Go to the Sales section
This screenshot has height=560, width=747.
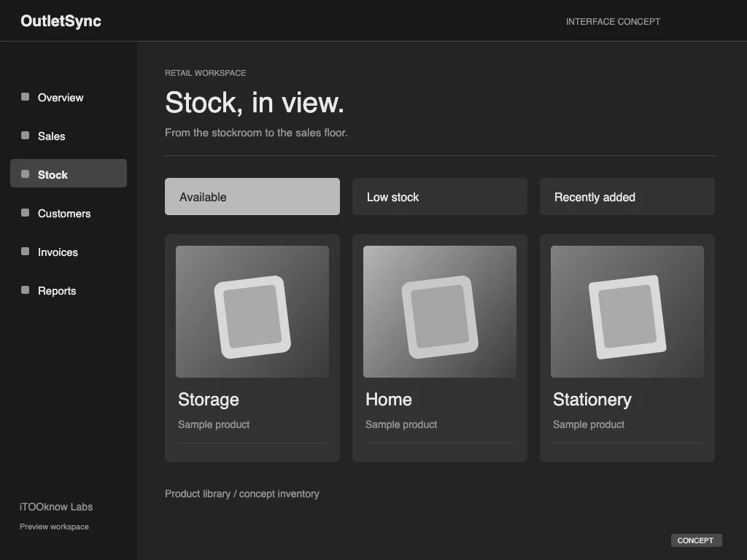pos(69,136)
